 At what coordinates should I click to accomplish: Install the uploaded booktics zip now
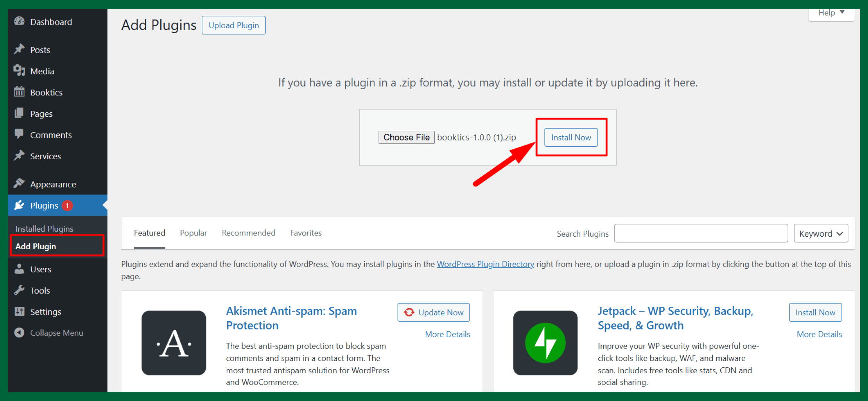pos(571,137)
